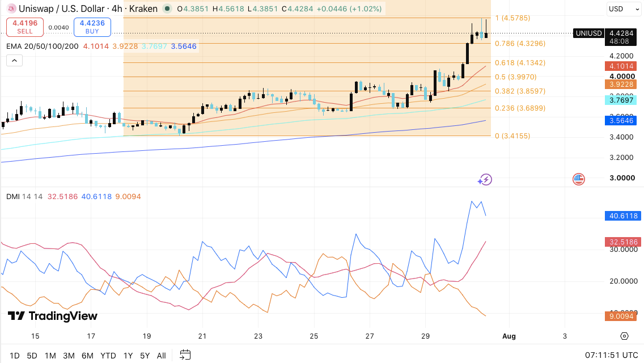Image resolution: width=644 pixels, height=363 pixels.
Task: Click the orange 9.0094 price scale tag
Action: click(621, 316)
